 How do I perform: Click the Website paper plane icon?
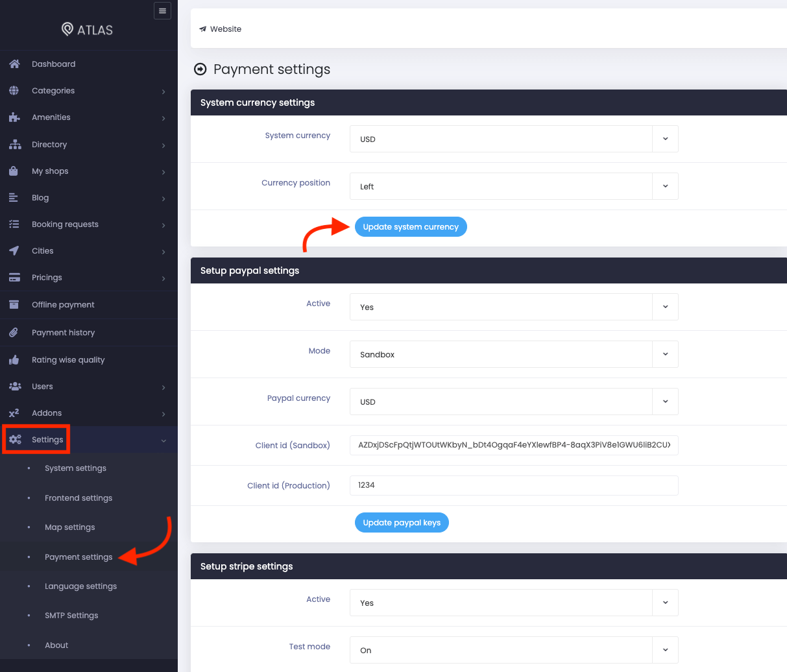coord(203,29)
